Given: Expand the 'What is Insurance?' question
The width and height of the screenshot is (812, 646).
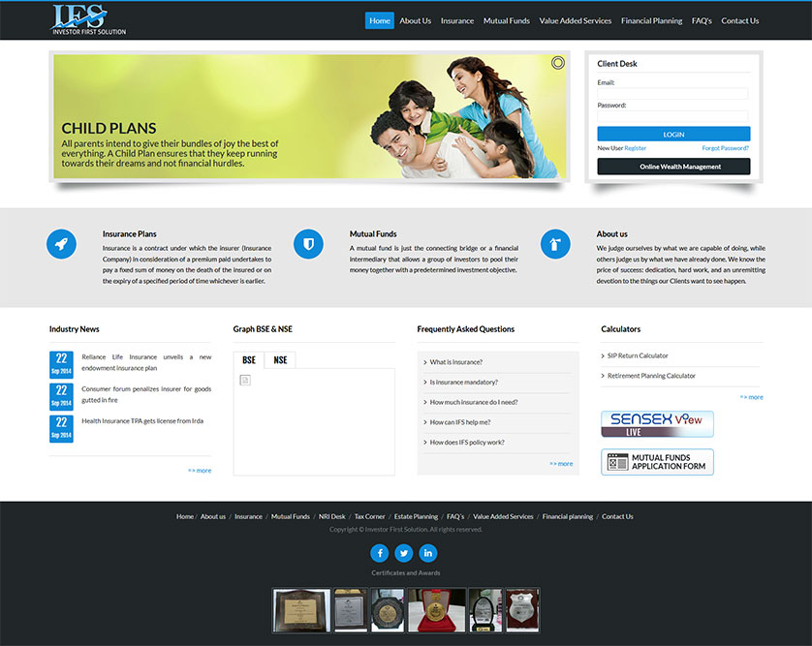Looking at the screenshot, I should coord(456,362).
